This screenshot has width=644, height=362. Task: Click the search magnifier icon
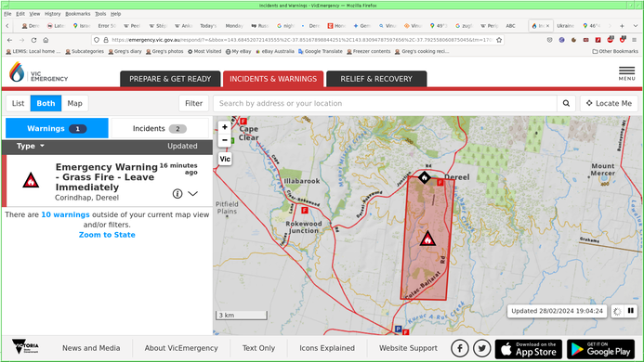(x=566, y=103)
